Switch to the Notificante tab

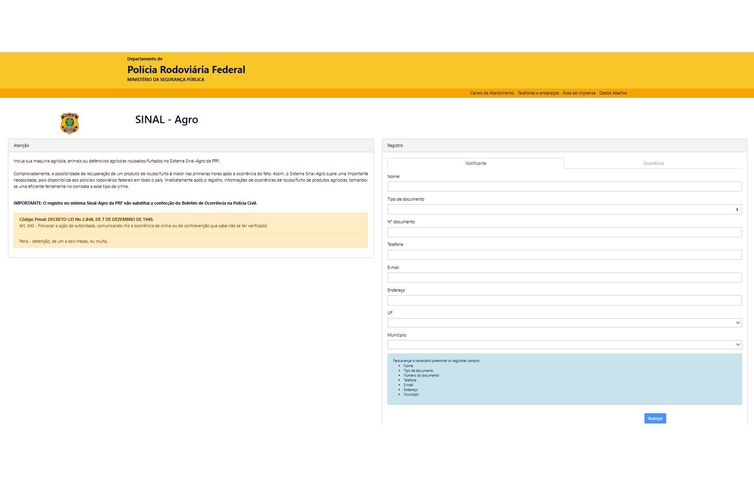[x=476, y=163]
